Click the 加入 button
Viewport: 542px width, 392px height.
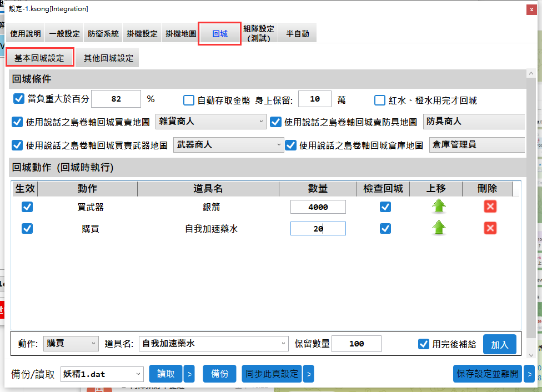pyautogui.click(x=499, y=344)
